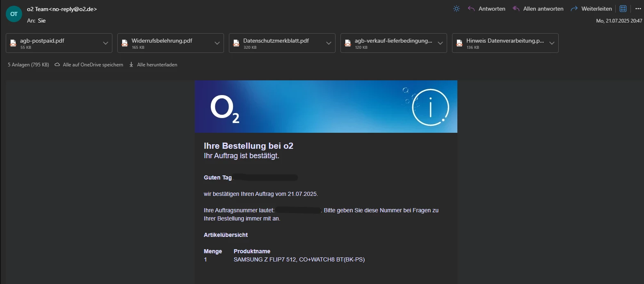Click the OneDrive cloud icon
The width and height of the screenshot is (644, 284).
point(57,65)
